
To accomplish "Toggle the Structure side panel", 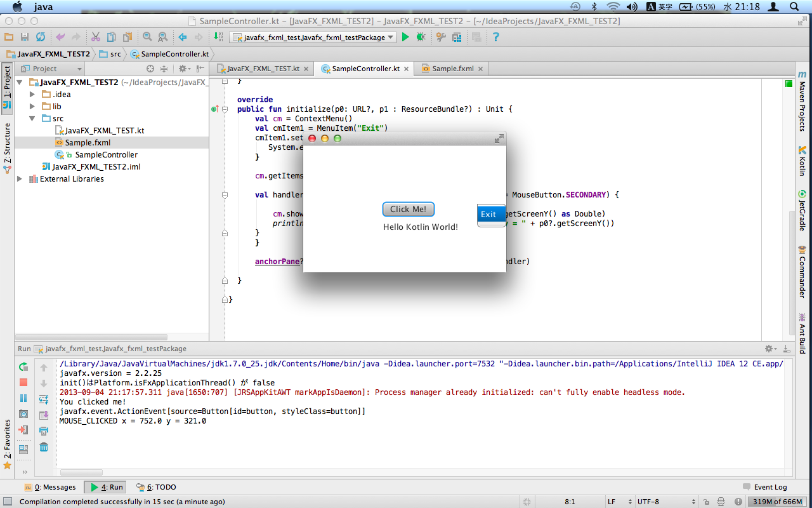I will 7,147.
